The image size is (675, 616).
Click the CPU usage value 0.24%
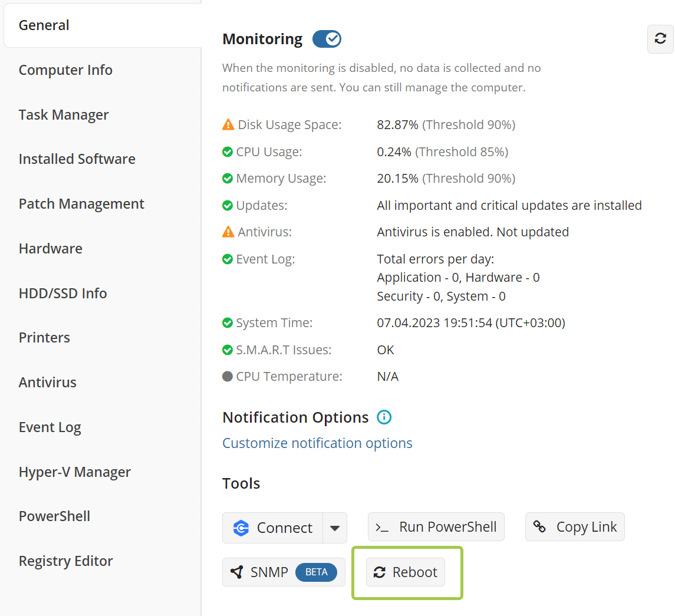pyautogui.click(x=394, y=151)
